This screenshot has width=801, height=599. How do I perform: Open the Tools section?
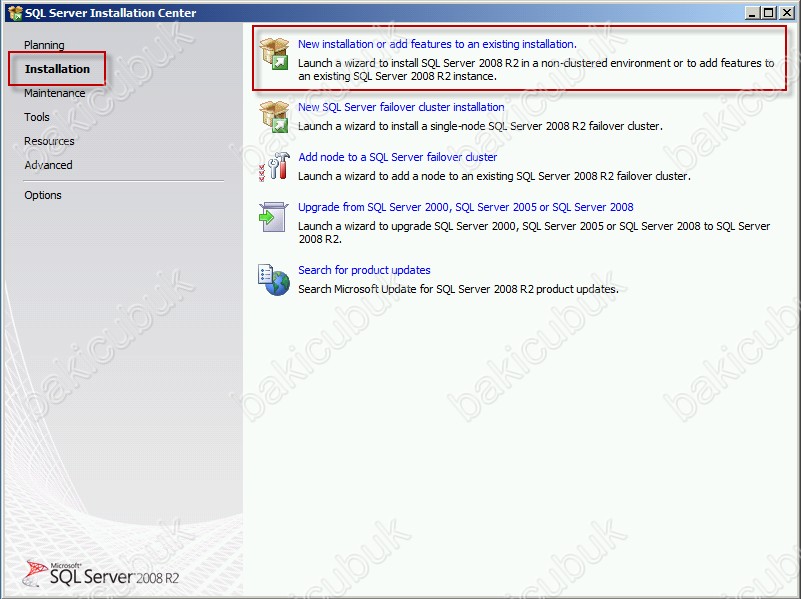pos(37,117)
